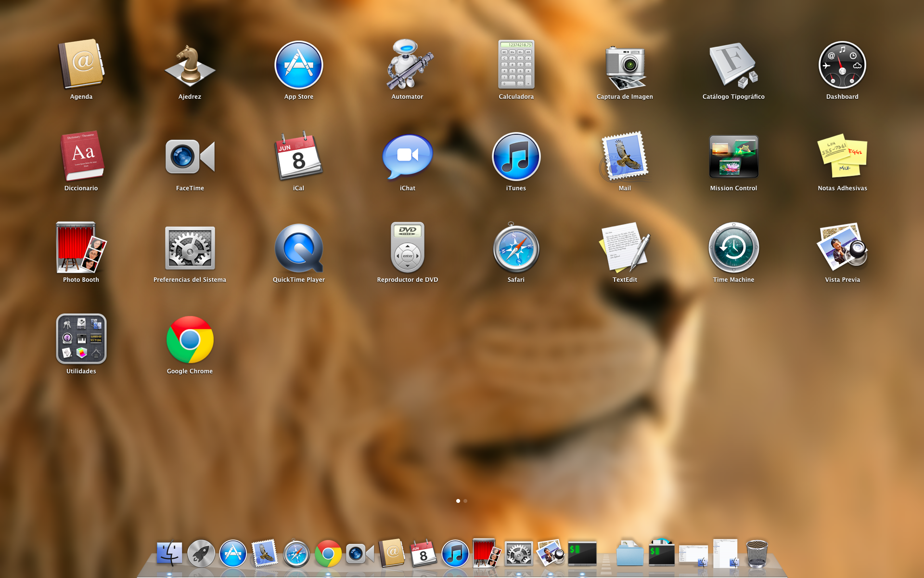Image resolution: width=924 pixels, height=578 pixels.
Task: Click Launchpad rocket icon in Dock
Action: 201,553
